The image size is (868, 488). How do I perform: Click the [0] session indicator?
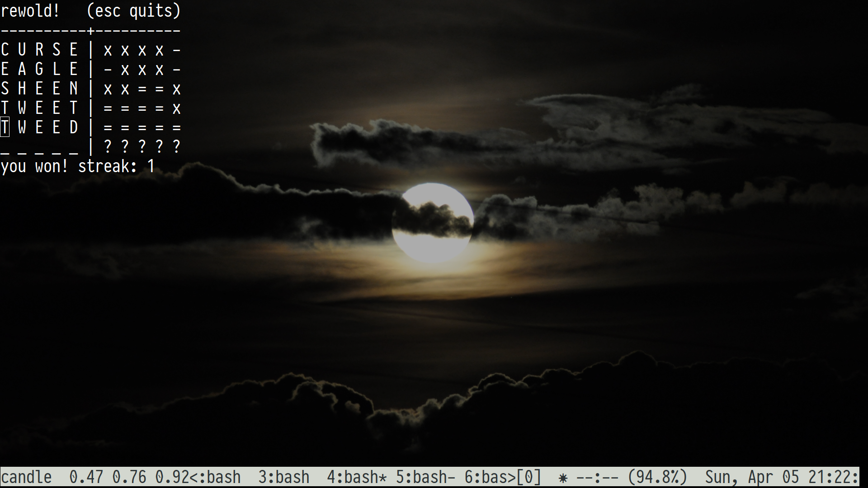point(529,477)
